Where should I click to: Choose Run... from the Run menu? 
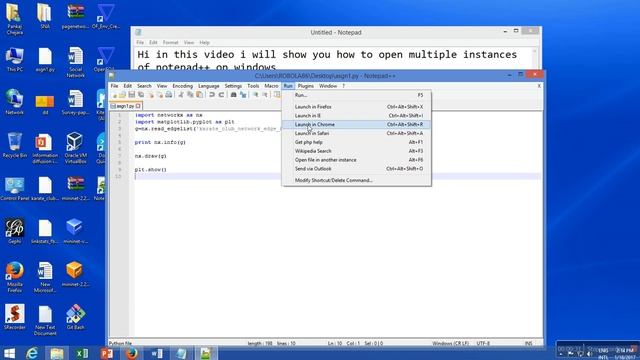(x=356, y=95)
